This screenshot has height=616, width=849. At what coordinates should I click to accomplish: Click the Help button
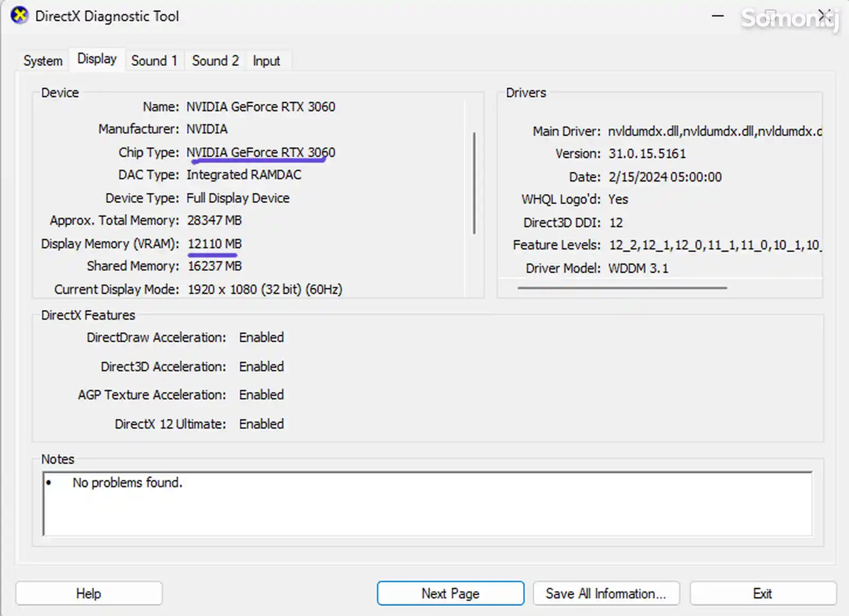(89, 593)
